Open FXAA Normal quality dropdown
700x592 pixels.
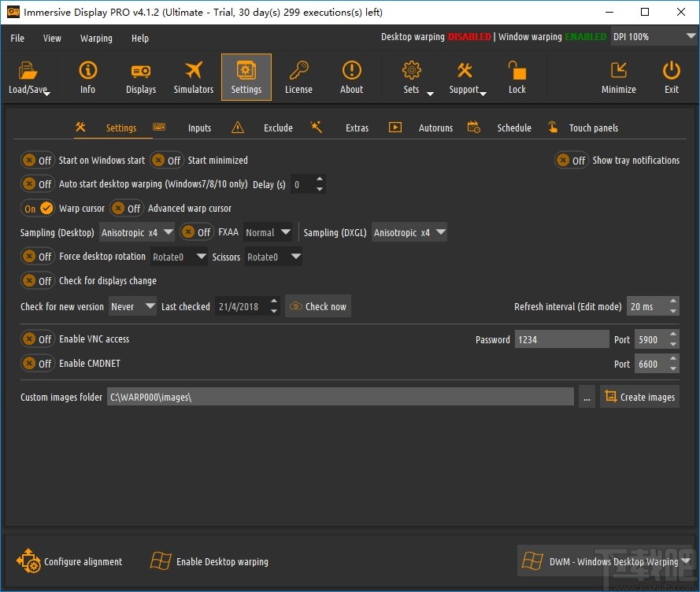click(x=268, y=232)
